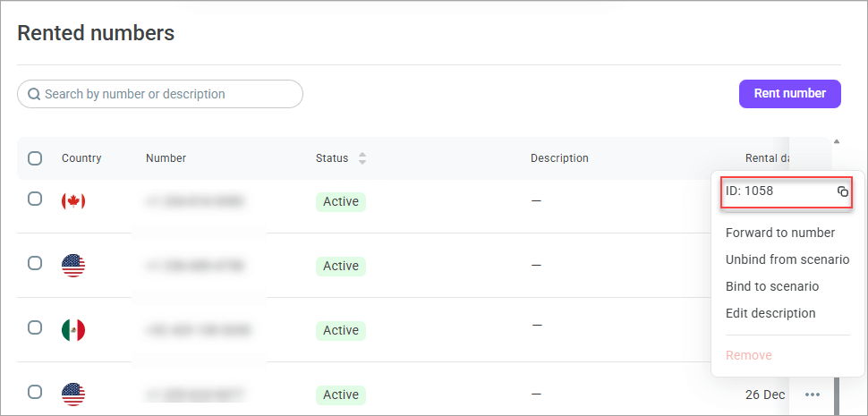Copy the ID 1058 using copy icon
This screenshot has width=868, height=416.
point(842,191)
